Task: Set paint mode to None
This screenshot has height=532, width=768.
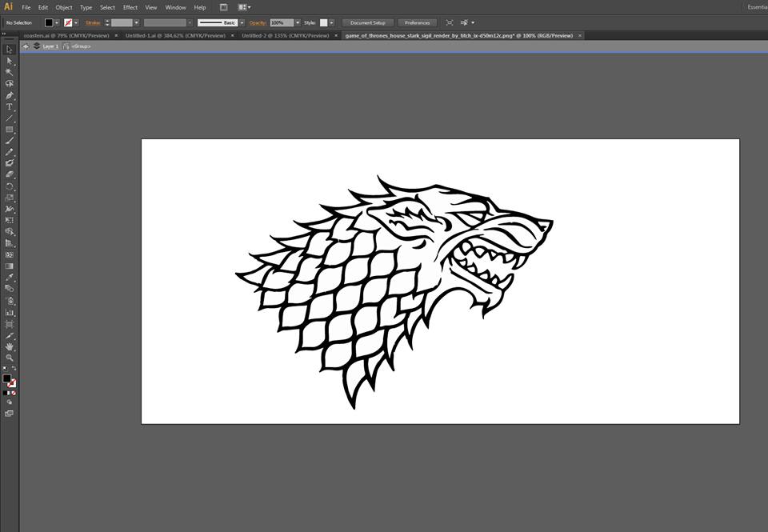Action: 14,393
